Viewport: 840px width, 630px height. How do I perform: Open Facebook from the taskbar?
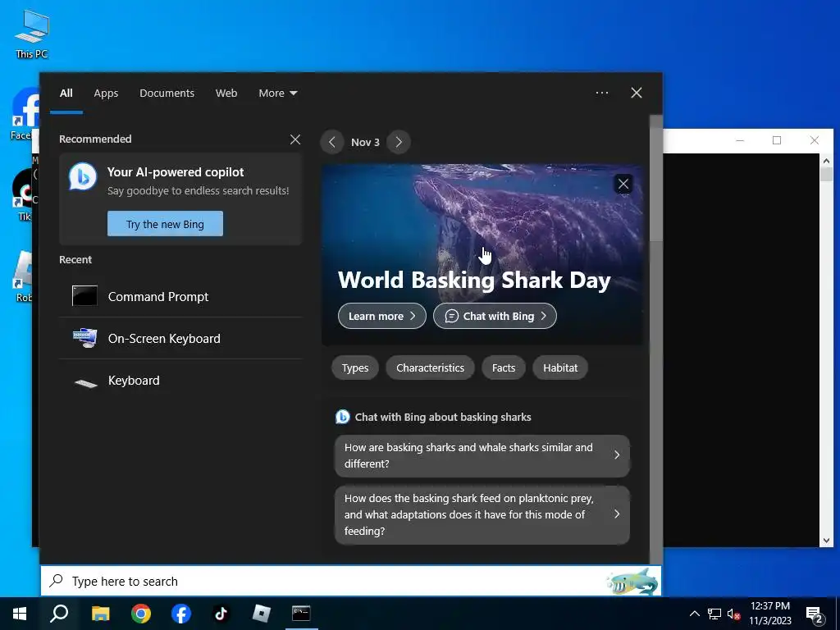pyautogui.click(x=181, y=614)
